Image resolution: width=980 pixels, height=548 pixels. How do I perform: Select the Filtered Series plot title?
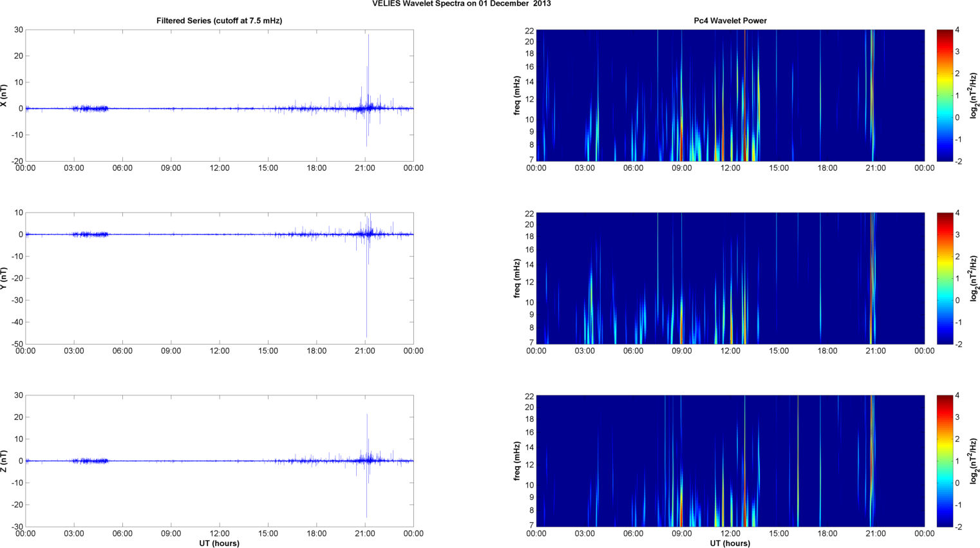point(219,21)
